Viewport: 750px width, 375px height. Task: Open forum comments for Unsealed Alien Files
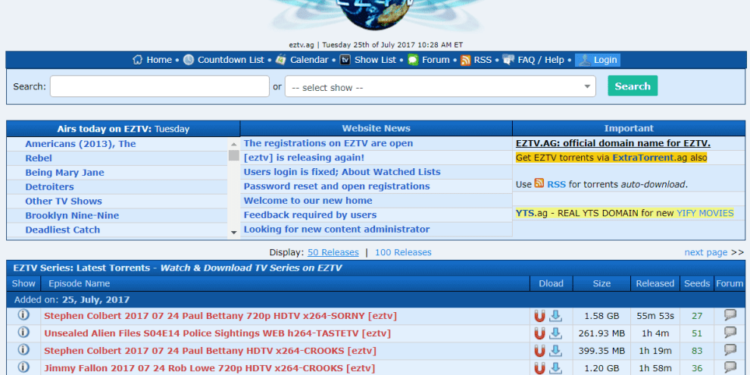[x=730, y=332]
